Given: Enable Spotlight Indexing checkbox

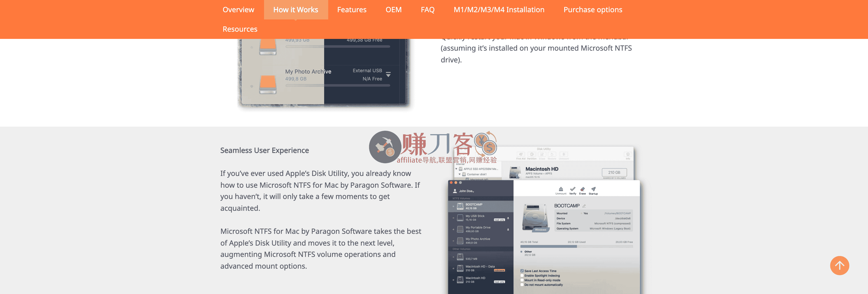Looking at the screenshot, I should point(522,275).
